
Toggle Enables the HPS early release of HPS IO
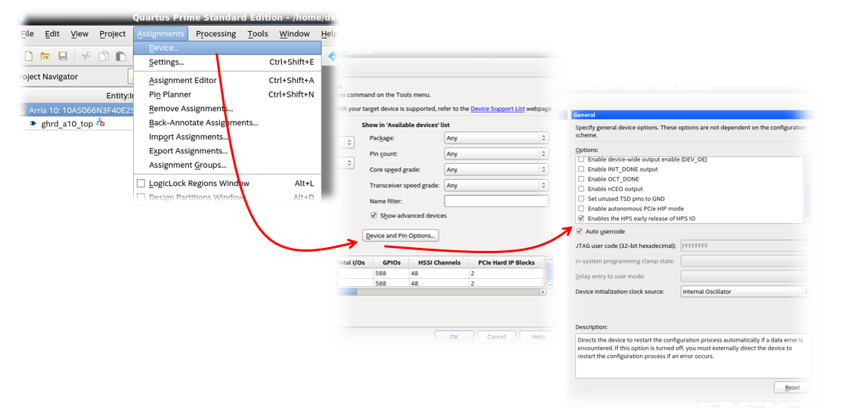point(581,218)
